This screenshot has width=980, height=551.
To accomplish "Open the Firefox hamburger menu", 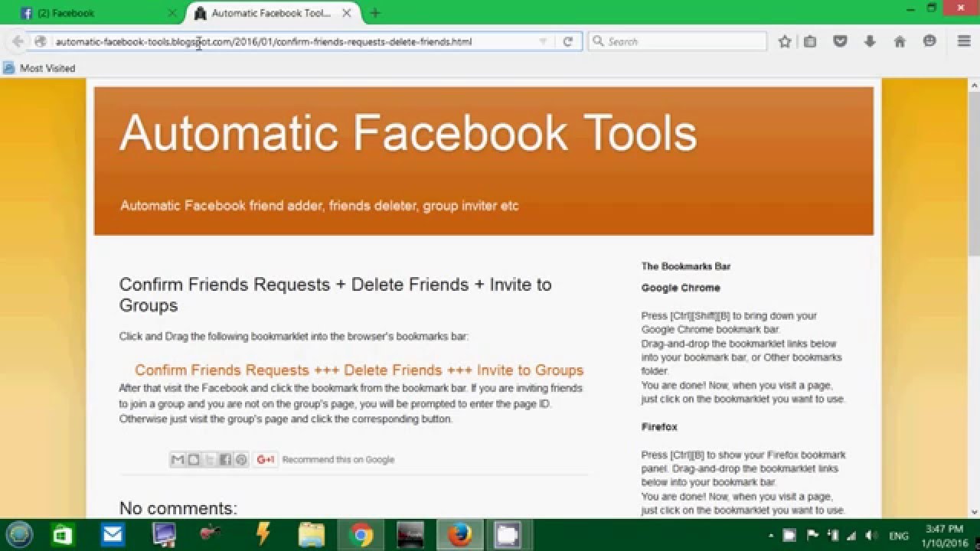I will tap(964, 41).
